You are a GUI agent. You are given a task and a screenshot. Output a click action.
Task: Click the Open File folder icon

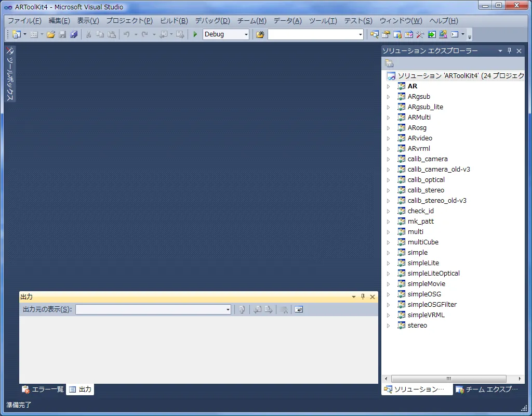pos(51,34)
